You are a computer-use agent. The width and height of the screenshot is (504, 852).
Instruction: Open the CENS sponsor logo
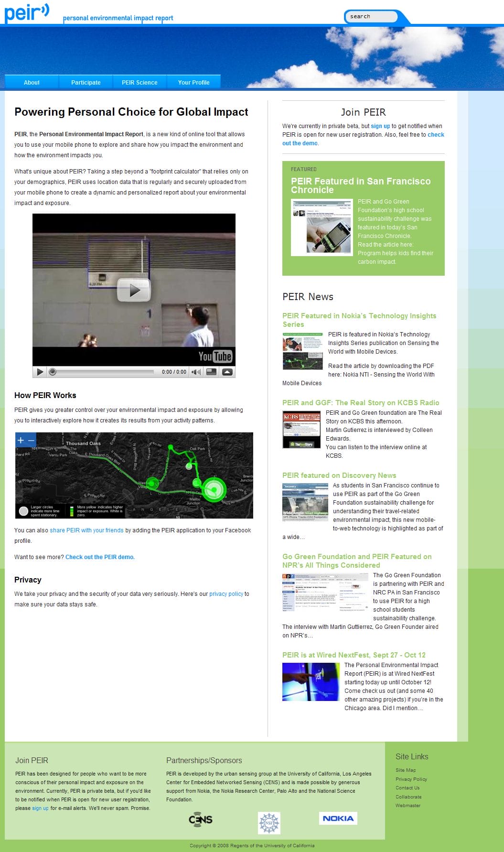click(x=200, y=820)
